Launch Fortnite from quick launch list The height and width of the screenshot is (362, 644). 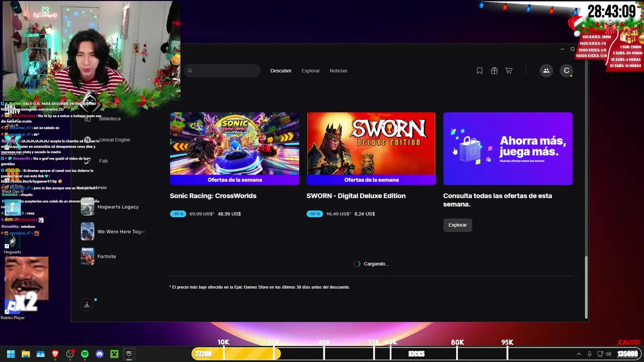107,256
